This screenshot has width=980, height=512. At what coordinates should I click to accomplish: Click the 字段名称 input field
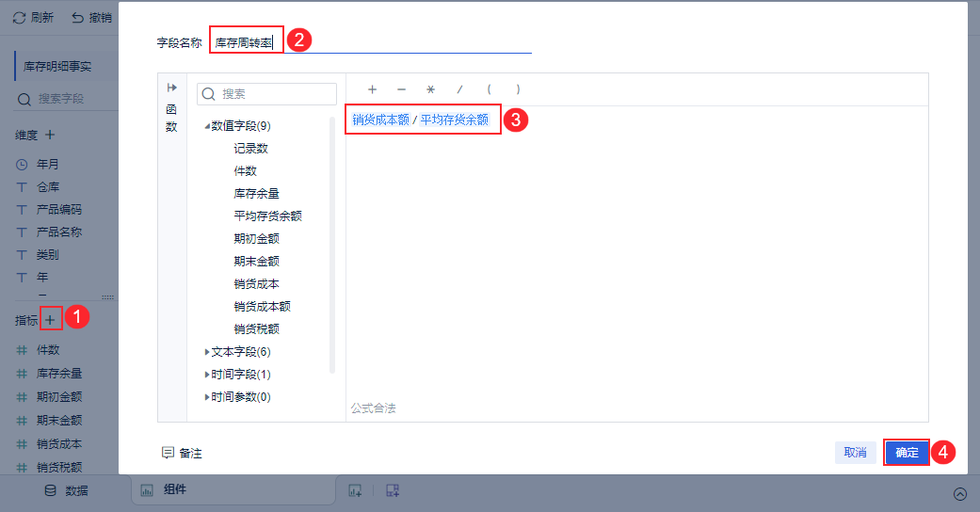371,42
